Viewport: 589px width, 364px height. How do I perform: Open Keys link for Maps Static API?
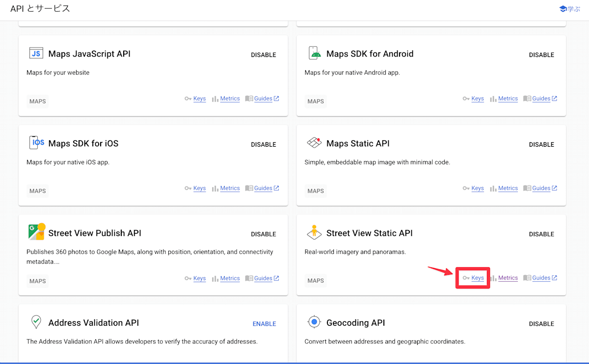point(478,188)
